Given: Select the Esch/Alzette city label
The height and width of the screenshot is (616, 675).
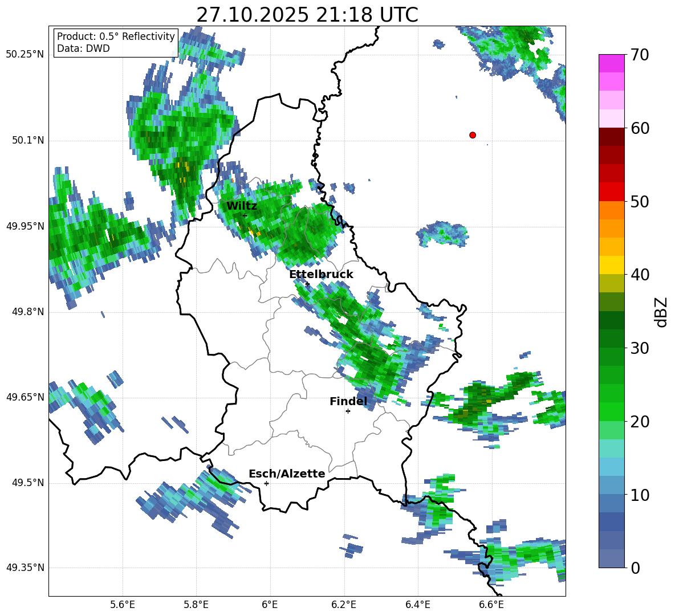Looking at the screenshot, I should tap(287, 474).
